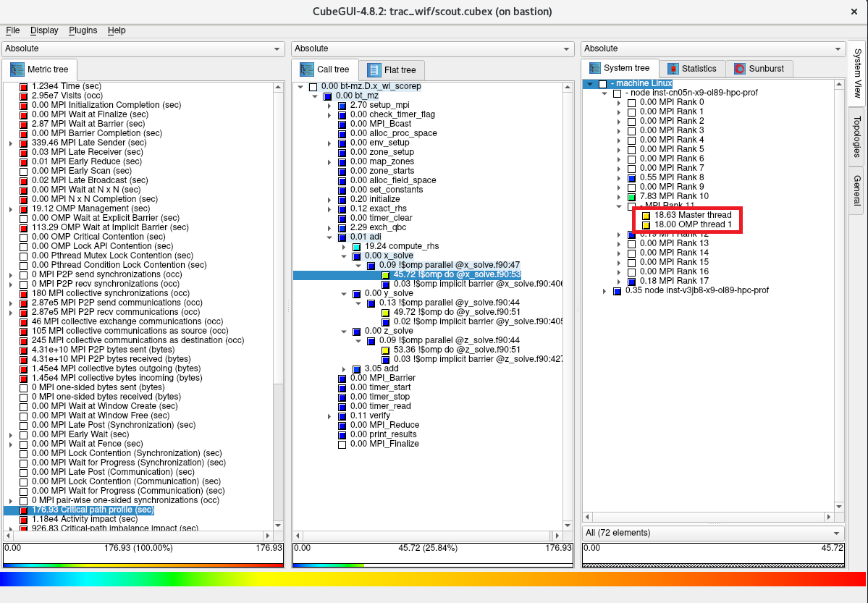Click the System tree tab icon

pyautogui.click(x=595, y=68)
